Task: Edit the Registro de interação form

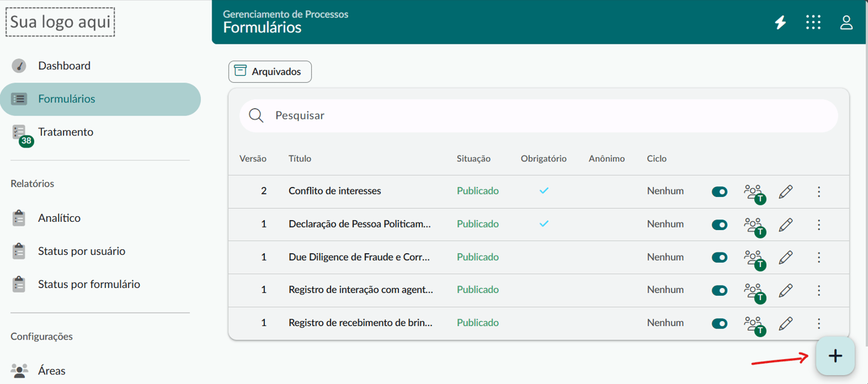Action: (786, 291)
